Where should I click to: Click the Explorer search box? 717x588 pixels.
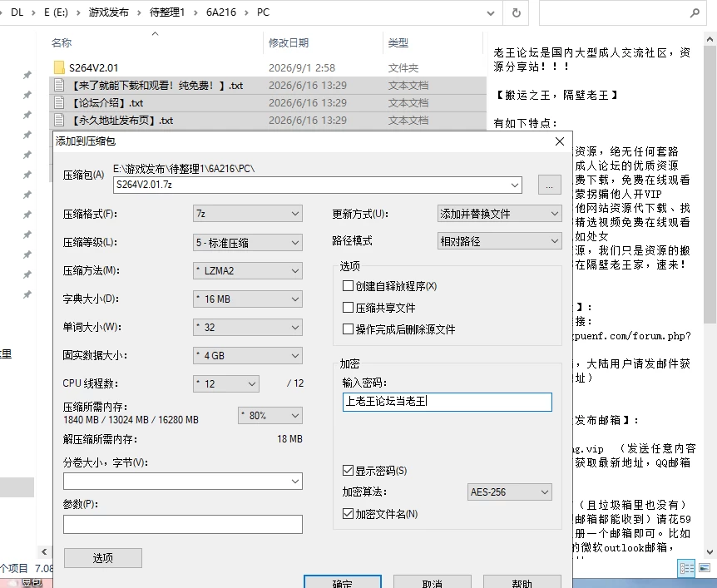pos(622,12)
